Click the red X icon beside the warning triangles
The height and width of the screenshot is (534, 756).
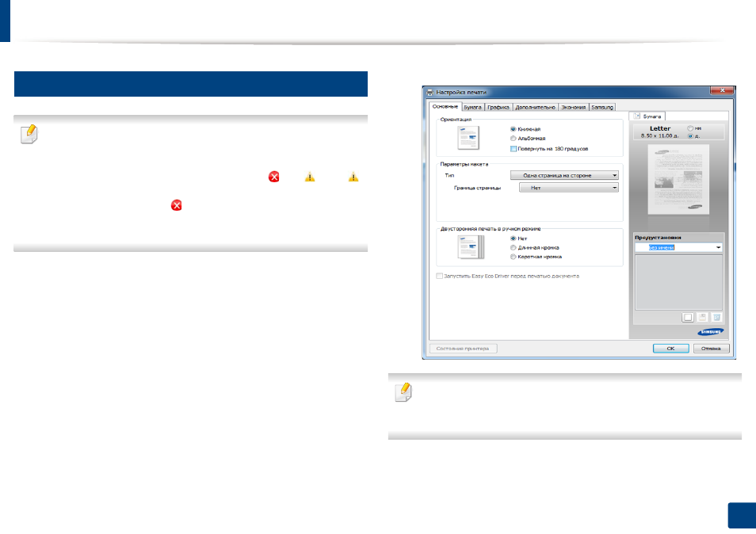(x=274, y=177)
